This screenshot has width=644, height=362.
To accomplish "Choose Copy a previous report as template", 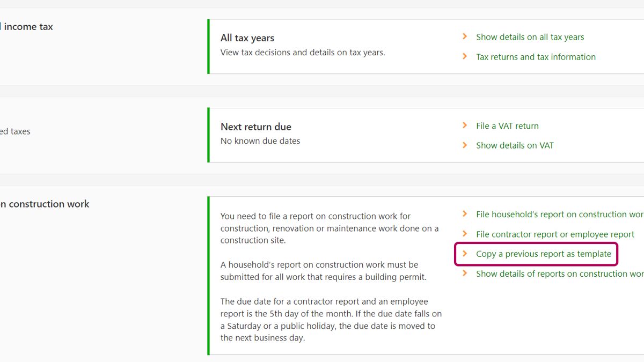I will point(543,254).
